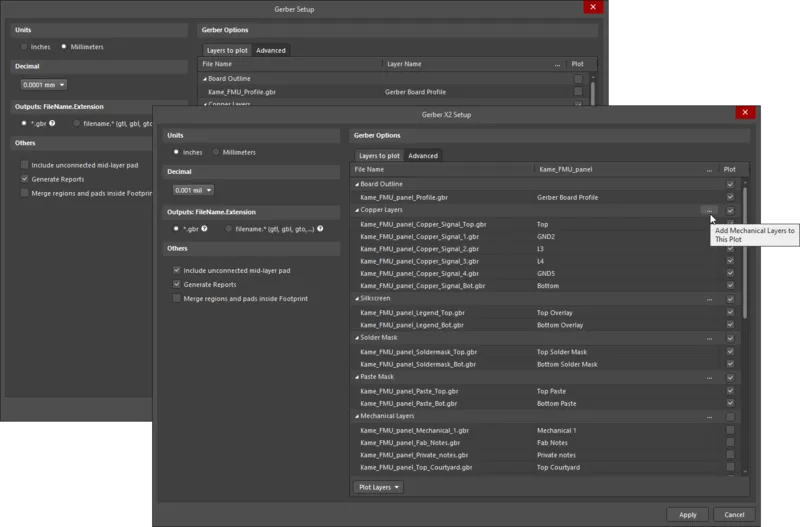Image resolution: width=800 pixels, height=527 pixels.
Task: Click the help icon next to *.gbr
Action: 205,229
